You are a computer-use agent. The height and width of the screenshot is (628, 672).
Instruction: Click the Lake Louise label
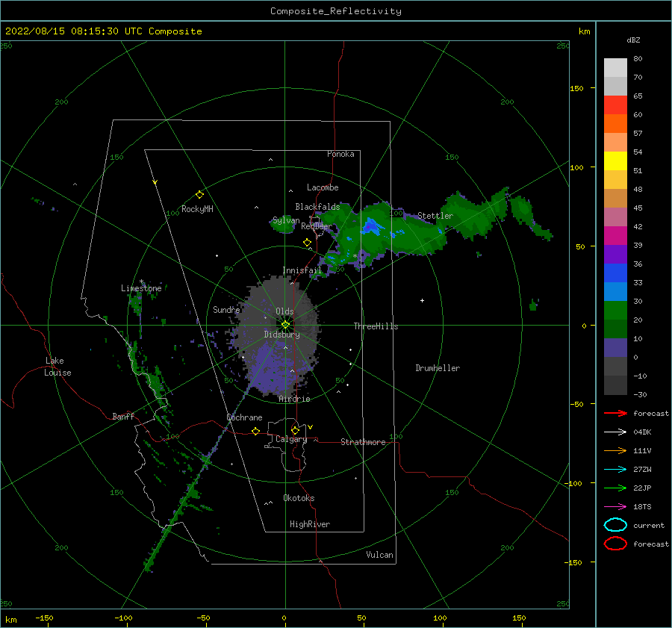[57, 367]
